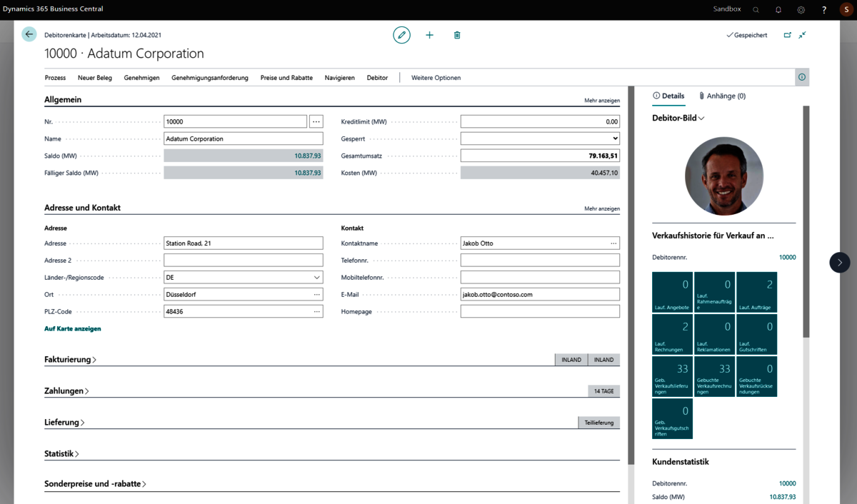This screenshot has height=504, width=857.
Task: Open the Genehmigungsanforderung menu
Action: 210,78
